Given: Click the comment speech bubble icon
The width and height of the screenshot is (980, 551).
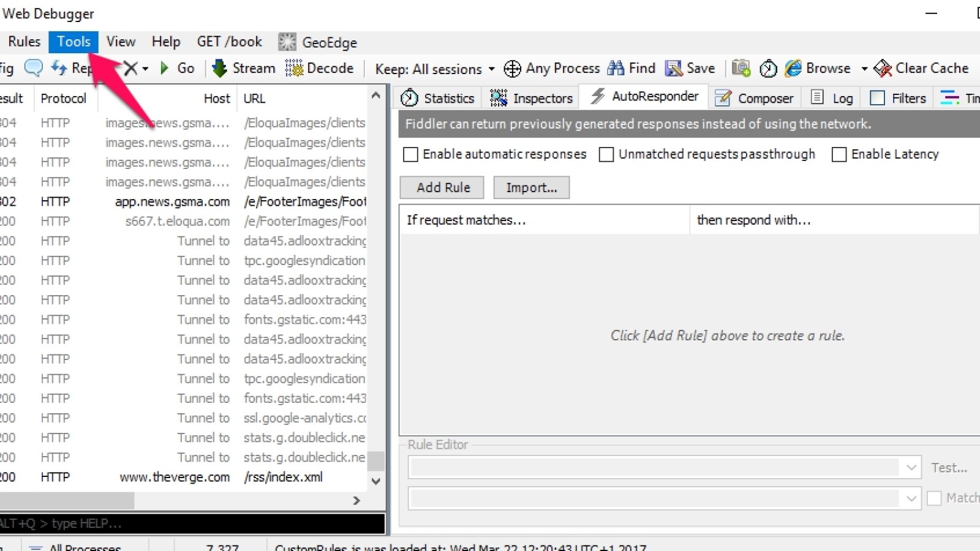Looking at the screenshot, I should tap(34, 68).
